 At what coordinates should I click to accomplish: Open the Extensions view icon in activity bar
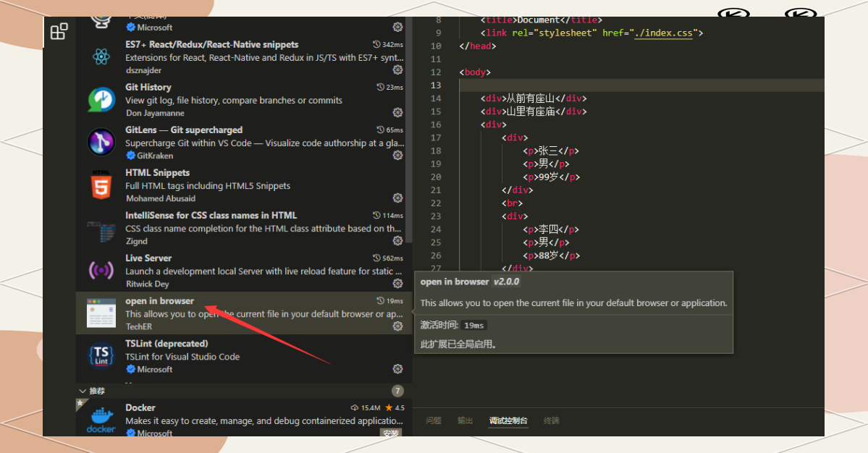tap(59, 32)
